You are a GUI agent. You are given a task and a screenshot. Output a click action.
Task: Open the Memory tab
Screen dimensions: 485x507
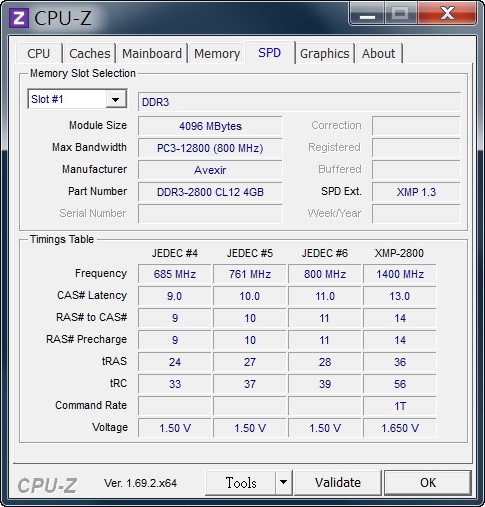[x=217, y=53]
